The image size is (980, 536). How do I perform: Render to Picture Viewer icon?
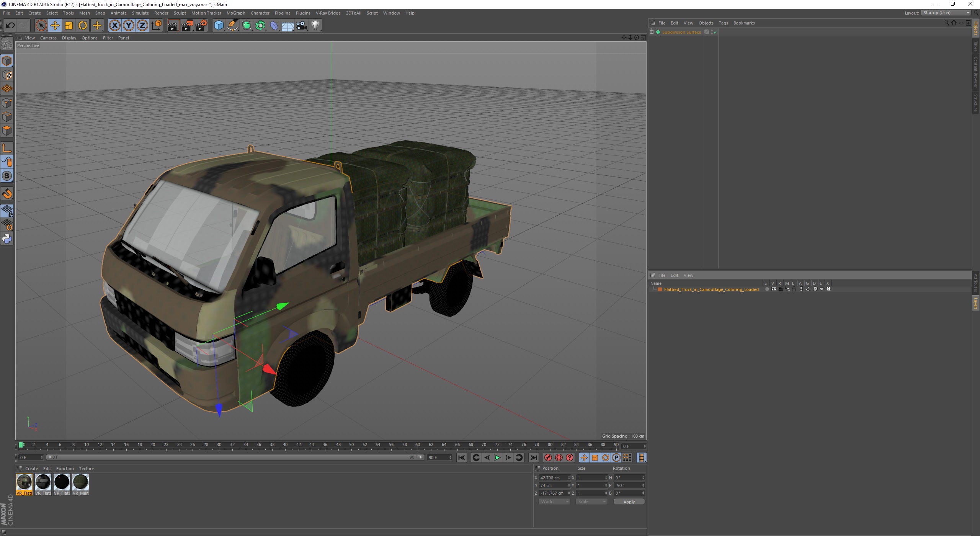click(x=187, y=26)
